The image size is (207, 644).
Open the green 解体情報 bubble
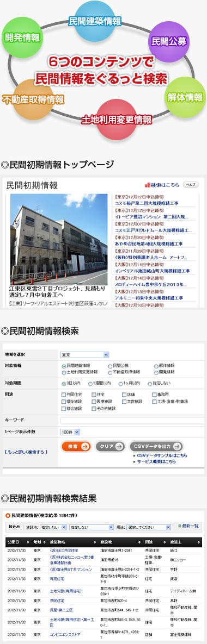[185, 97]
